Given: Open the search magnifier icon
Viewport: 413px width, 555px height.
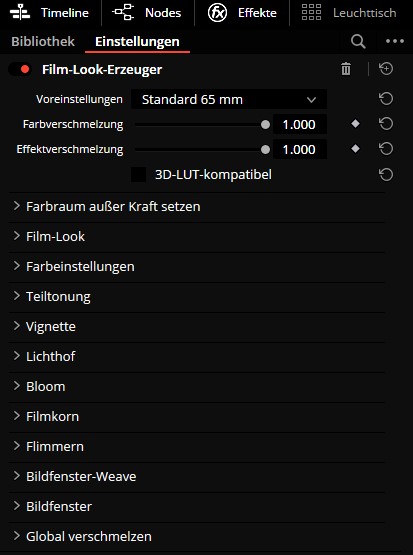Looking at the screenshot, I should [358, 42].
